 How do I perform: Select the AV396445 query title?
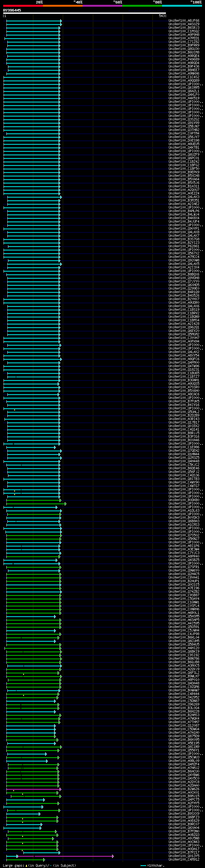click(x=12, y=11)
